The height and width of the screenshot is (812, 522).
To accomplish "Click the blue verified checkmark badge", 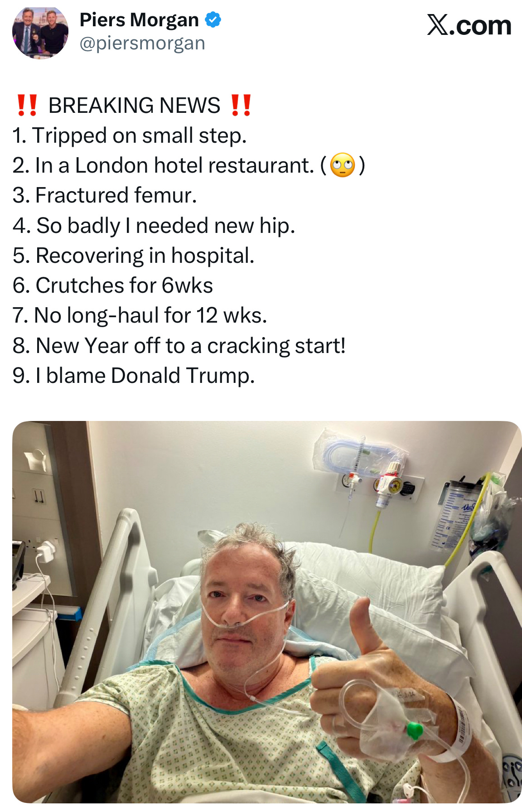I will (213, 20).
